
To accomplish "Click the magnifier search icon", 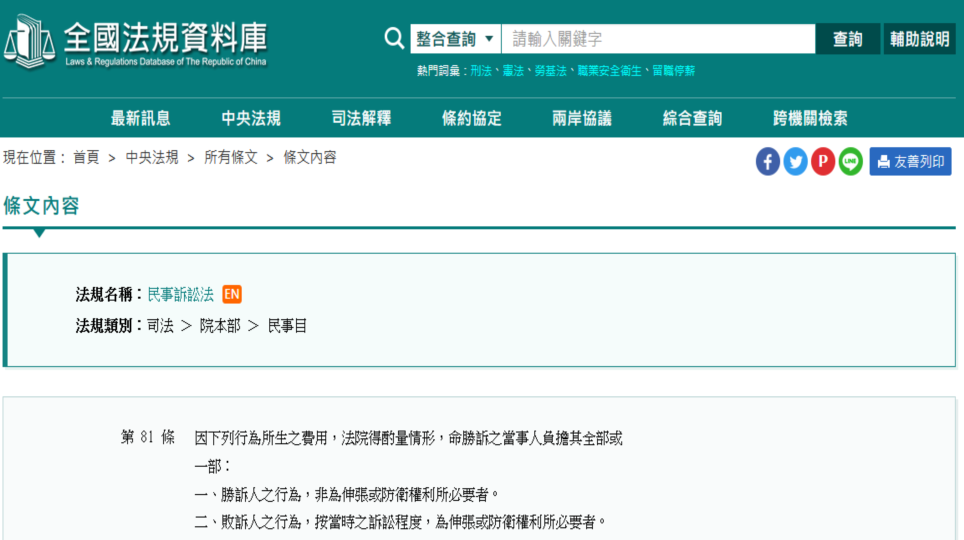I will [394, 39].
